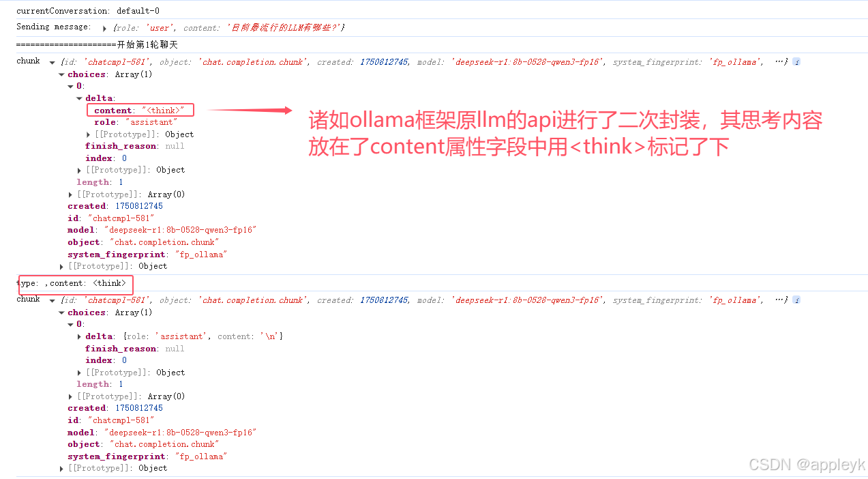Expand first [[Prototype]]: Array(0) node
This screenshot has height=479, width=868.
[x=70, y=194]
